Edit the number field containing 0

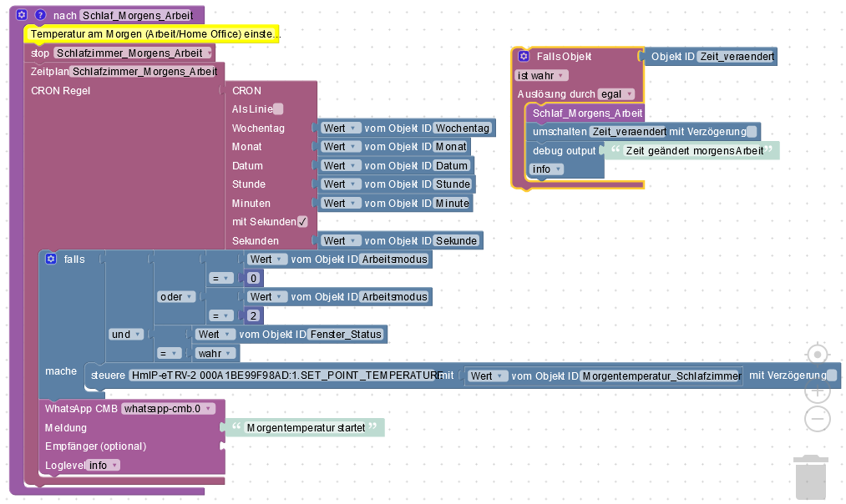253,278
